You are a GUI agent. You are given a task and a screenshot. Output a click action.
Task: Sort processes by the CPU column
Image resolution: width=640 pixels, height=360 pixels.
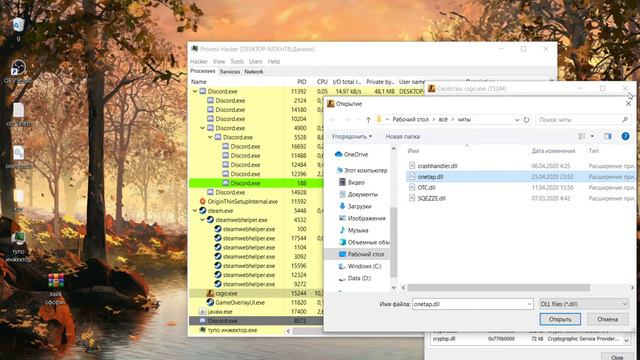tap(322, 82)
